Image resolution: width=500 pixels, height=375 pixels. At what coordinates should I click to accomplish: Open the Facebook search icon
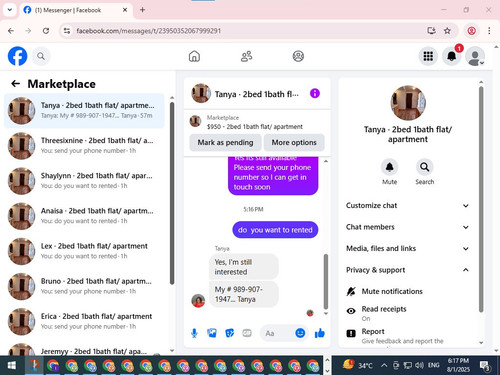[x=41, y=56]
